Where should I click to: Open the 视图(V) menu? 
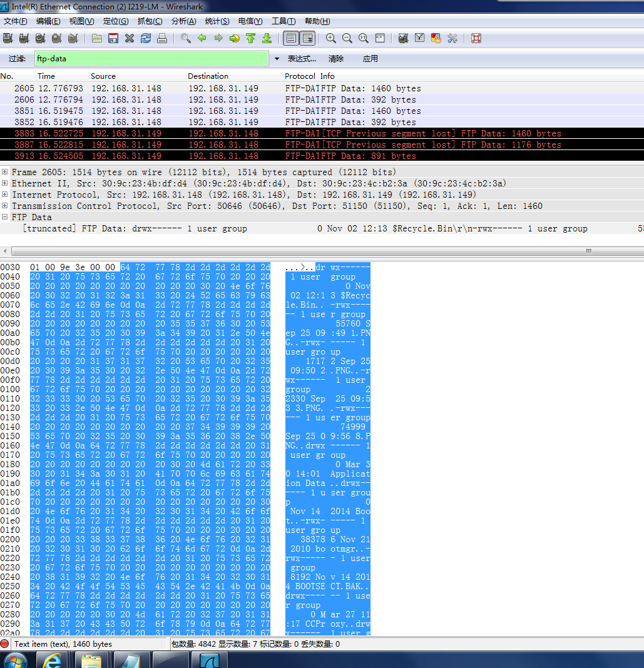pos(81,21)
